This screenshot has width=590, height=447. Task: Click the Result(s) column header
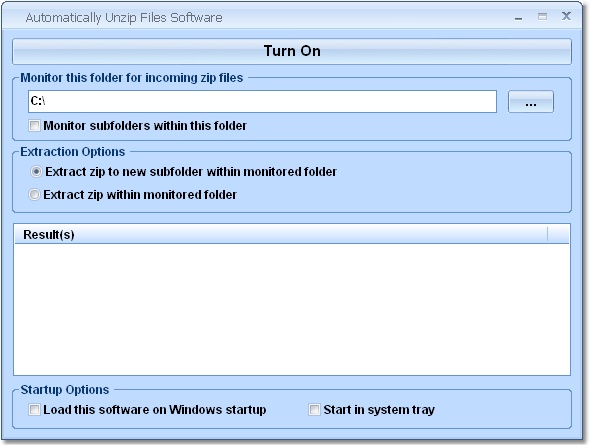281,234
